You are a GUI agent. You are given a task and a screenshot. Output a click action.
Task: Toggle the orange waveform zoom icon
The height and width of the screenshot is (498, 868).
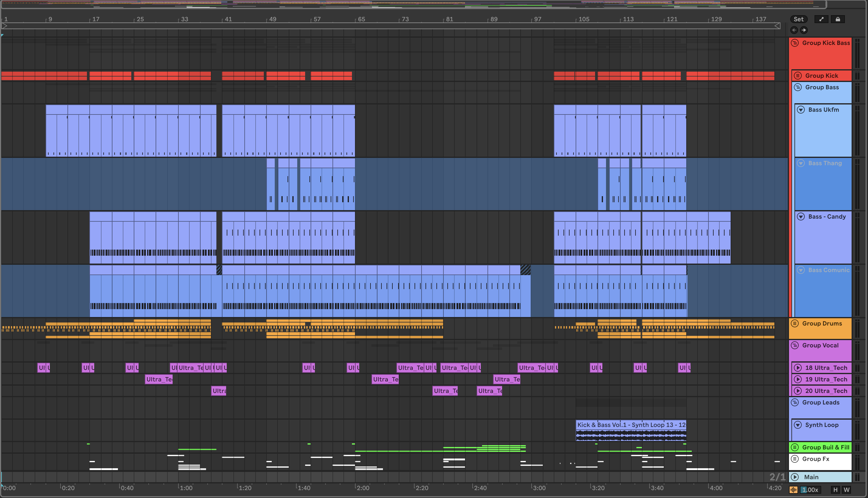[x=793, y=490]
